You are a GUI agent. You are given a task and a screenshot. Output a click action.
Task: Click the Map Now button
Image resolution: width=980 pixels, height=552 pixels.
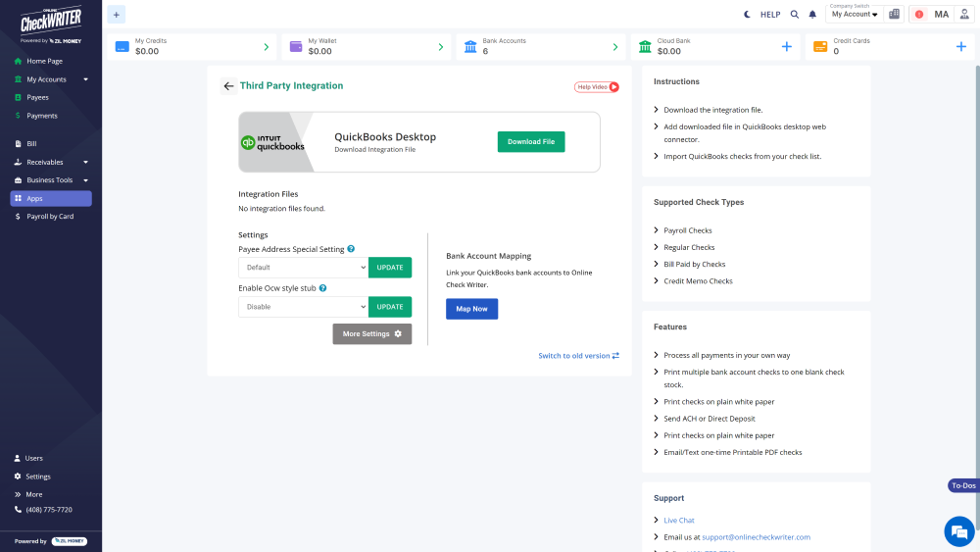point(471,309)
